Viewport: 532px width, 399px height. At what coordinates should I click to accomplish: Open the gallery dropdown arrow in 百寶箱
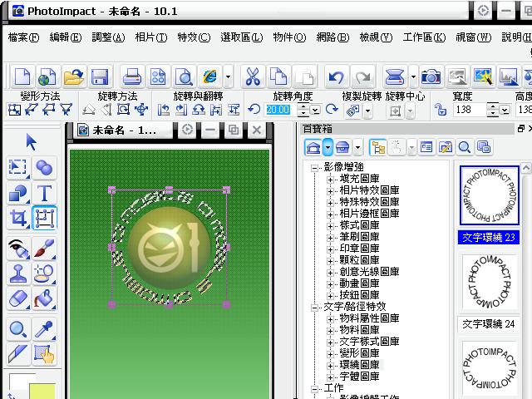pos(328,148)
